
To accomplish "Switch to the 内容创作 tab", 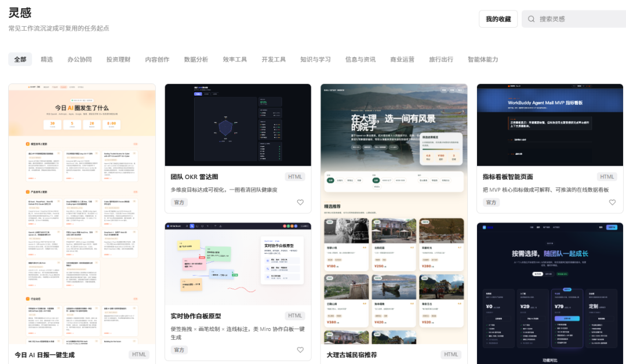I will tap(157, 60).
